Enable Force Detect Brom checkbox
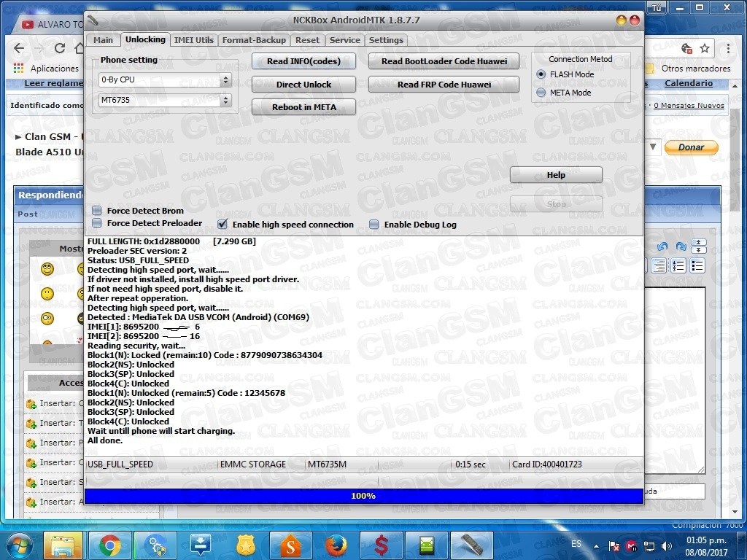 tap(97, 211)
